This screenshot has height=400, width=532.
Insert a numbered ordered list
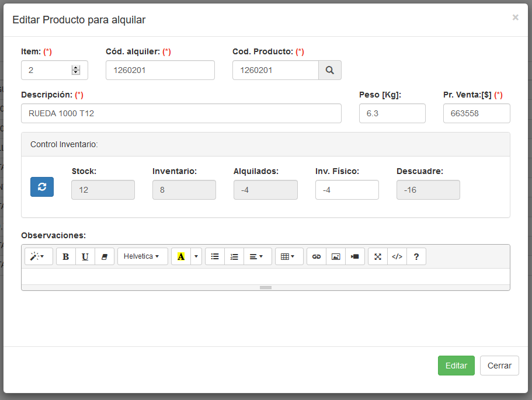234,256
